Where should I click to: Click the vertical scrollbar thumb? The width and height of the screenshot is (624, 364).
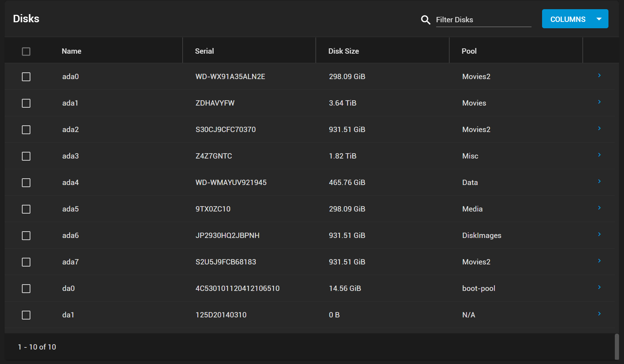(x=617, y=347)
